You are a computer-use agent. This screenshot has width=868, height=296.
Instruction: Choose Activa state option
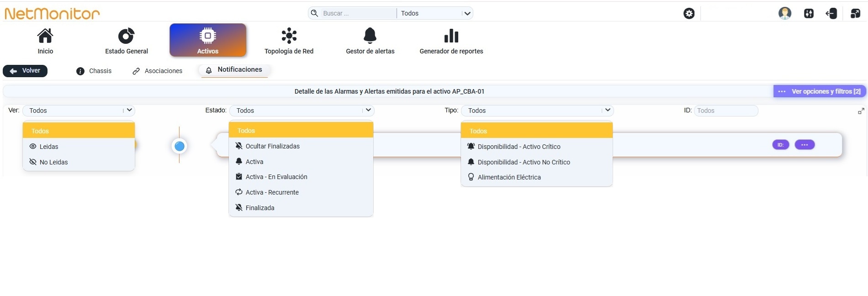point(301,162)
